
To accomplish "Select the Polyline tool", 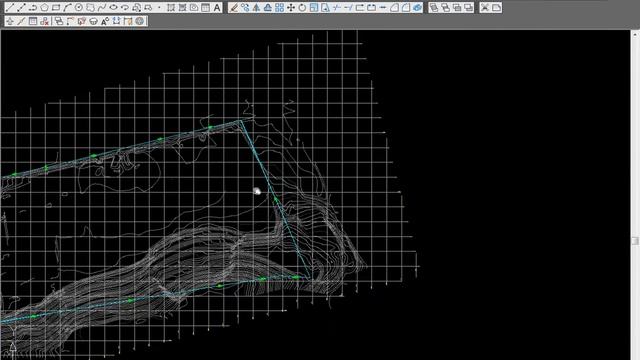I will (33, 8).
